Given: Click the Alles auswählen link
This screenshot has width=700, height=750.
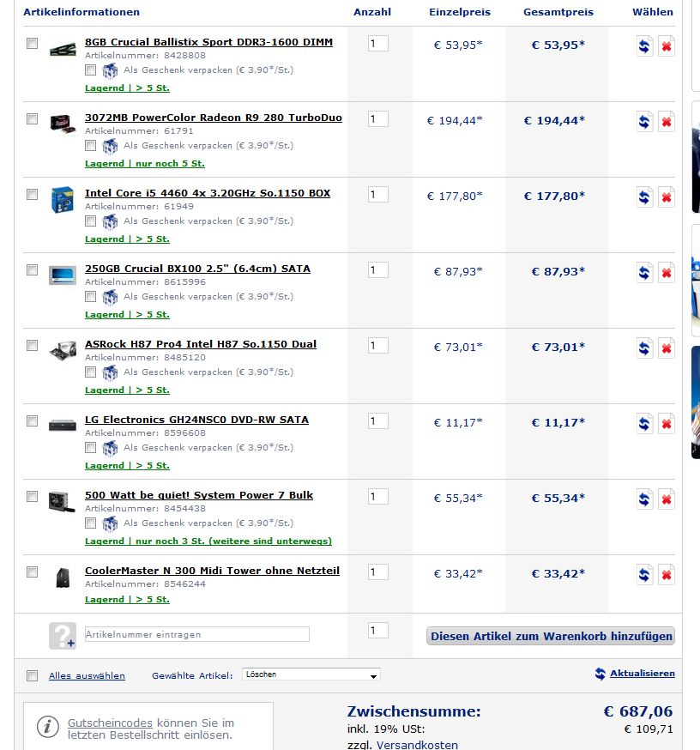Looking at the screenshot, I should click(x=87, y=676).
